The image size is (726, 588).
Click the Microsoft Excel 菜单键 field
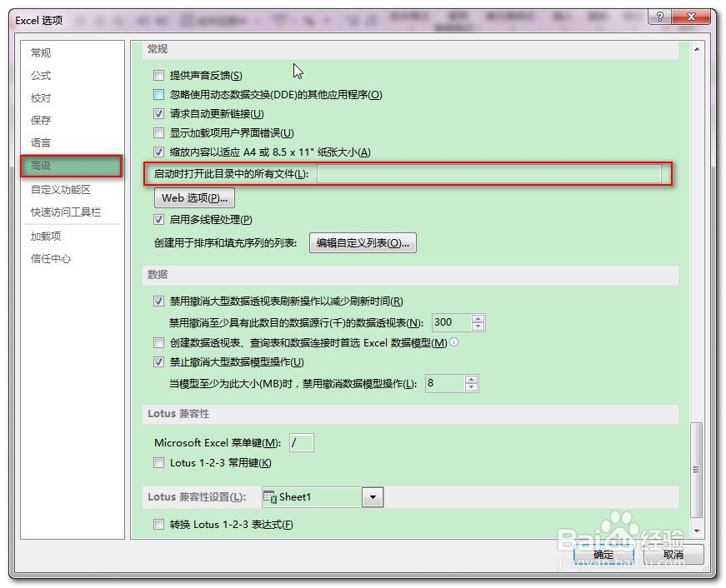(302, 443)
